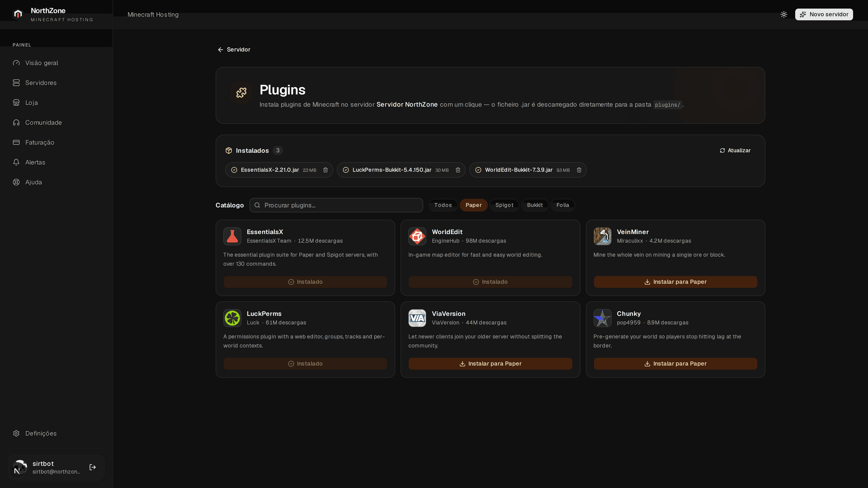Click the Chunky star icon
Image resolution: width=868 pixels, height=488 pixels.
[x=602, y=318]
